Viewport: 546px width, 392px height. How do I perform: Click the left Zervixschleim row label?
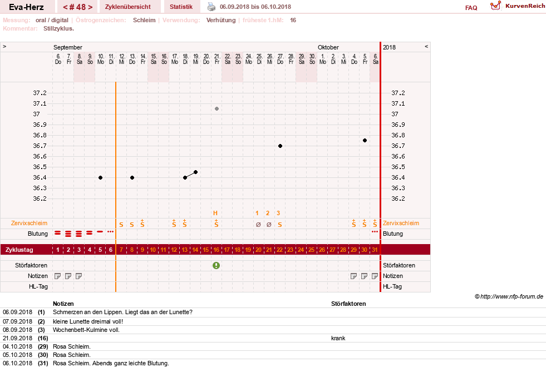(x=29, y=224)
